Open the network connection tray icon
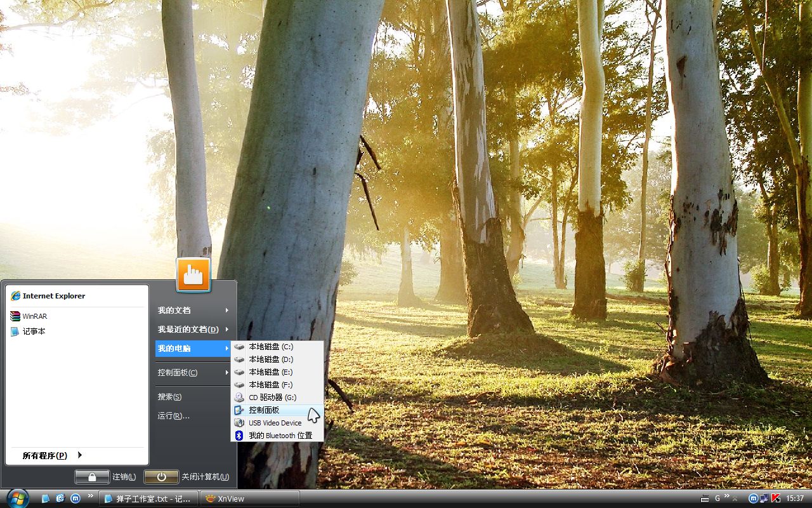 pos(764,498)
